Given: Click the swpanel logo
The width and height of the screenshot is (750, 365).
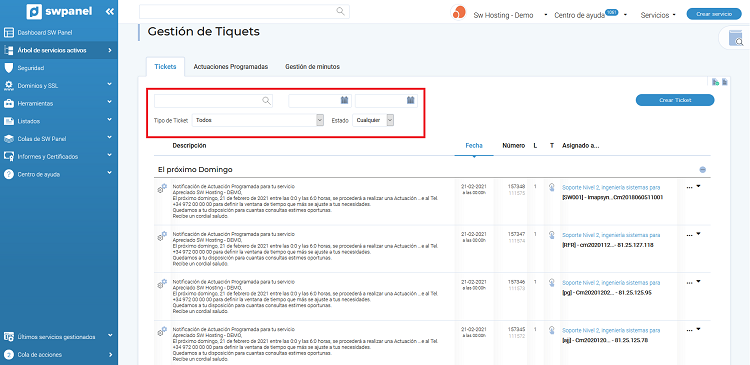Looking at the screenshot, I should [59, 11].
